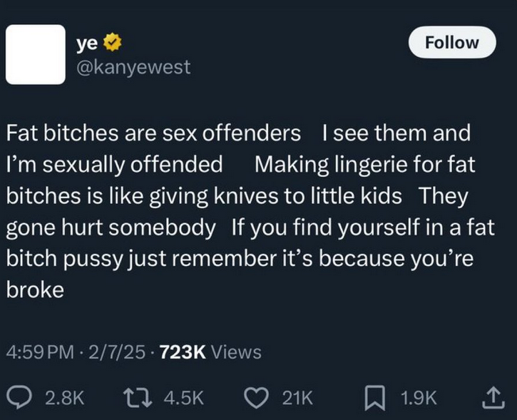Viewport: 517px width, 420px height.
Task: Click the reply speech bubble icon
Action: 19,397
